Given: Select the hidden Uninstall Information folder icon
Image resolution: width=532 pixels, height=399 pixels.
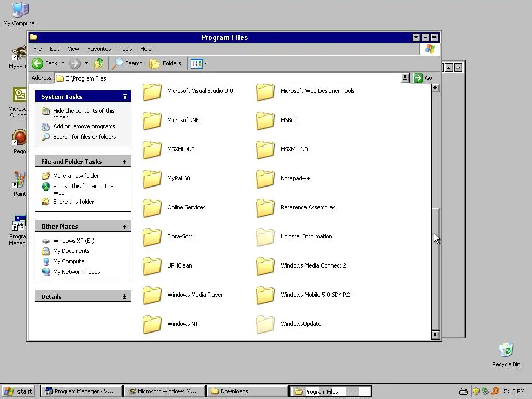Looking at the screenshot, I should (x=265, y=237).
